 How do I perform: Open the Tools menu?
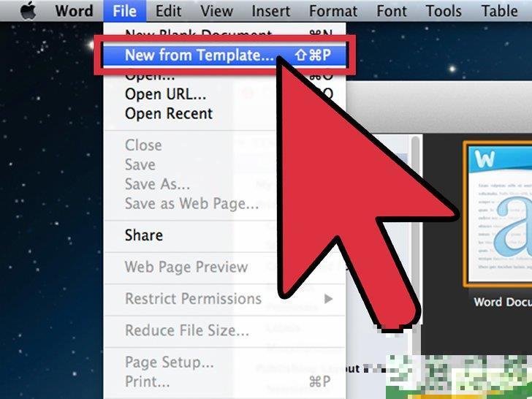point(444,11)
